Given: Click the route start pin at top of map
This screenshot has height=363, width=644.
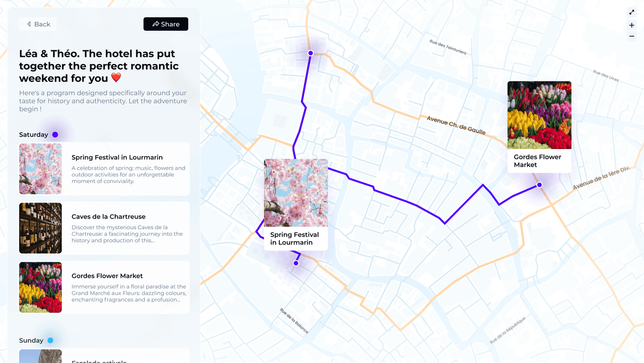Looking at the screenshot, I should (311, 53).
